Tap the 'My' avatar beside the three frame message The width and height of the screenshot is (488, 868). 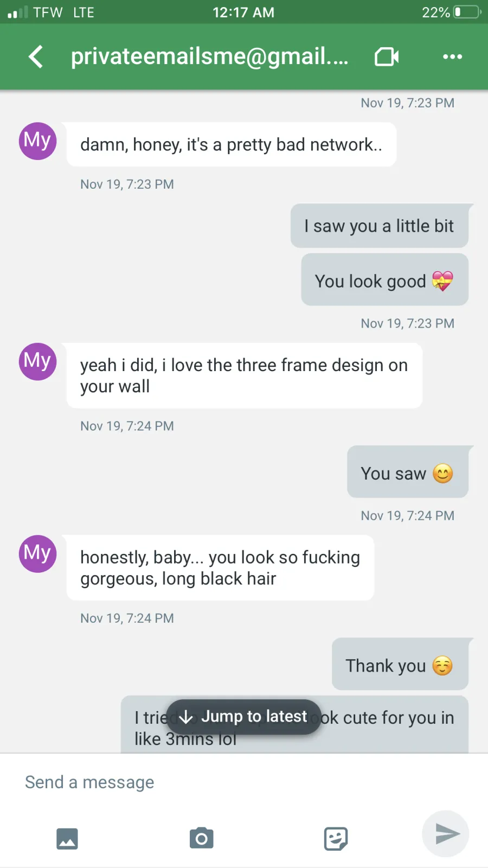point(38,361)
